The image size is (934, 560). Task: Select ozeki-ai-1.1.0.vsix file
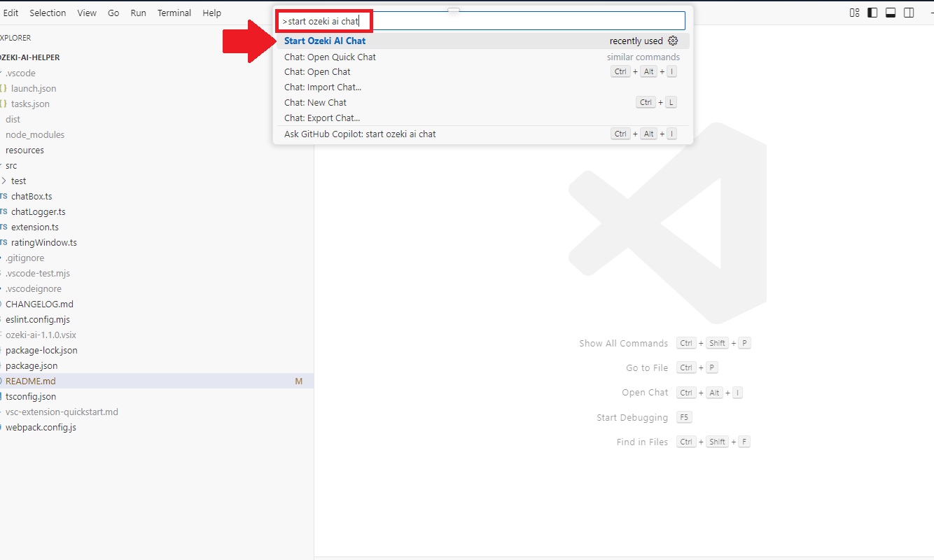coord(157,335)
